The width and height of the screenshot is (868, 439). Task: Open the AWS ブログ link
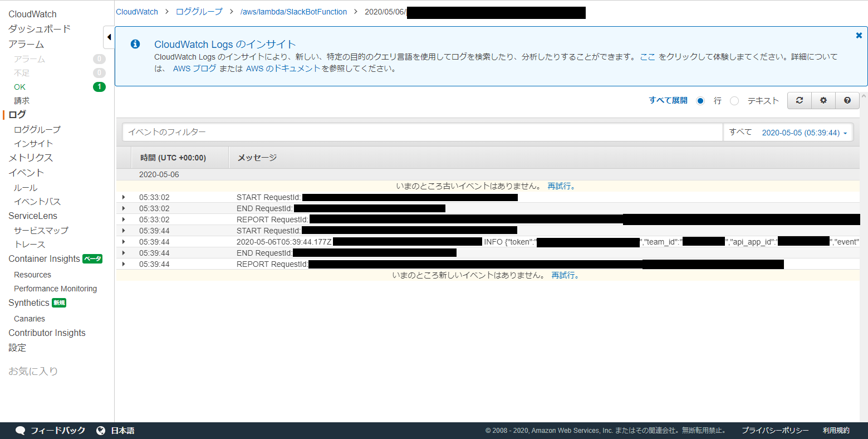pos(194,69)
